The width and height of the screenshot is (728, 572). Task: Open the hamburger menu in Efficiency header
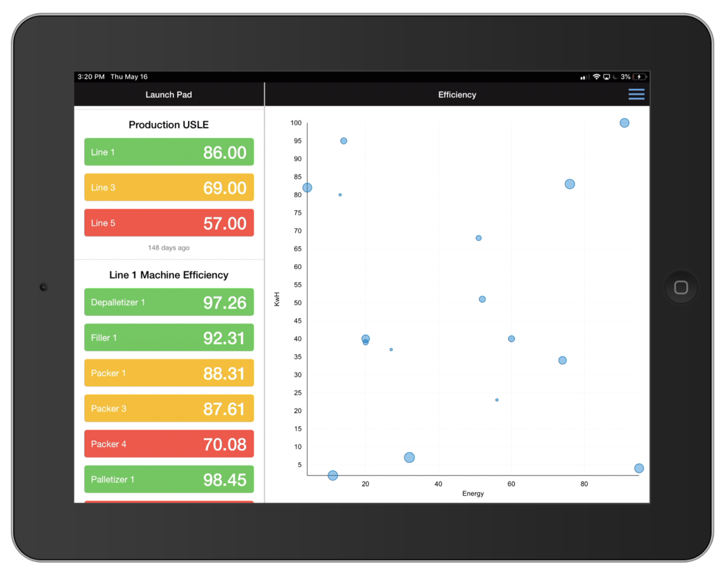tap(636, 95)
